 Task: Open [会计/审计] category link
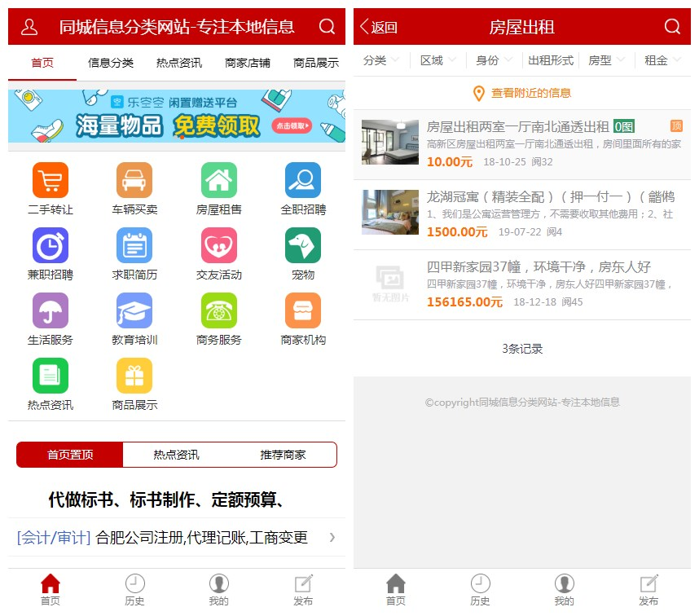tap(54, 537)
